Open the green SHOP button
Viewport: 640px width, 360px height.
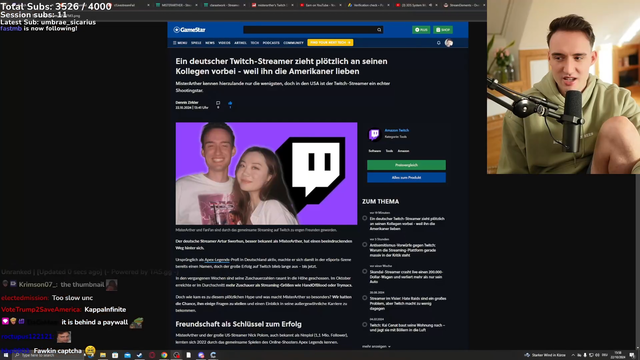(x=443, y=30)
